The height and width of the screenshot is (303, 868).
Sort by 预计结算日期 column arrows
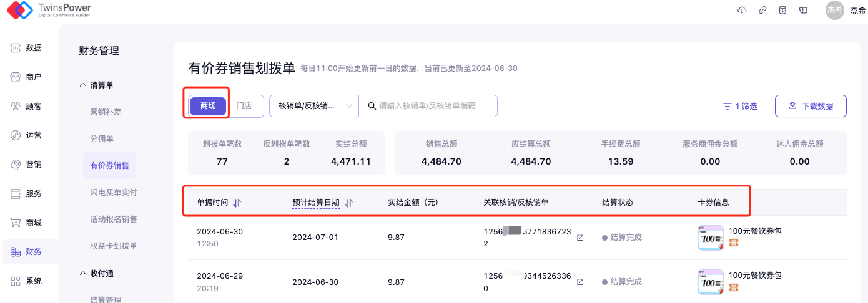pyautogui.click(x=349, y=203)
